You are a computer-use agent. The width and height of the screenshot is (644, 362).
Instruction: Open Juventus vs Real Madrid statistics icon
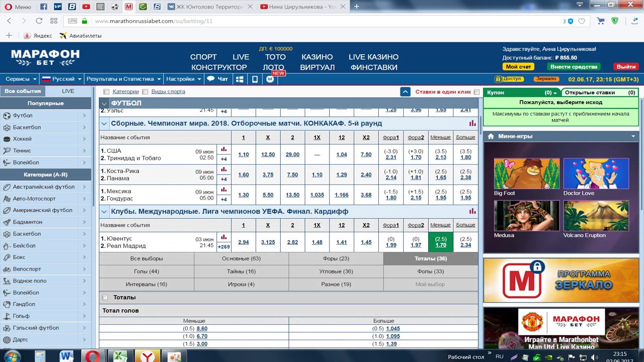(x=224, y=237)
